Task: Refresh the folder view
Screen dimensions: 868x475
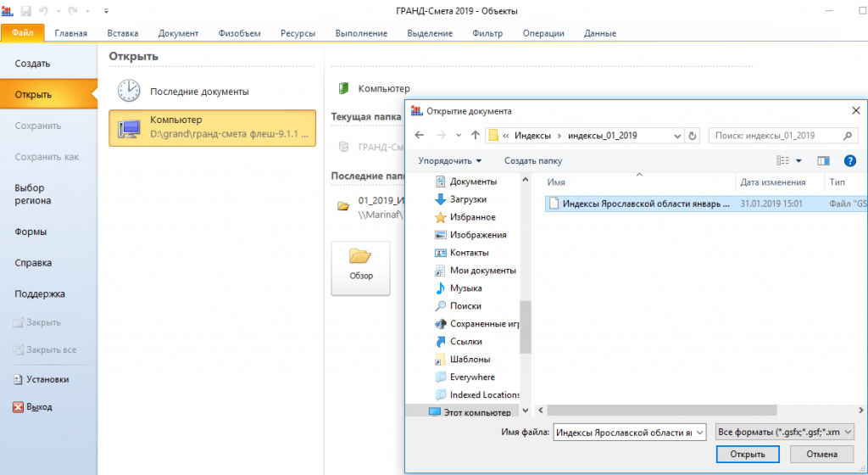Action: pos(692,136)
